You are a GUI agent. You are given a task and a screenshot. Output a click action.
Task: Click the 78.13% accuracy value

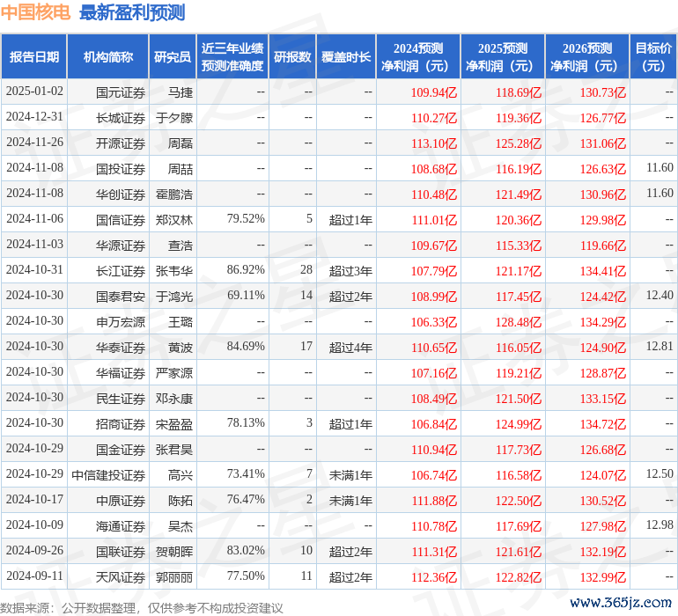[x=246, y=422]
